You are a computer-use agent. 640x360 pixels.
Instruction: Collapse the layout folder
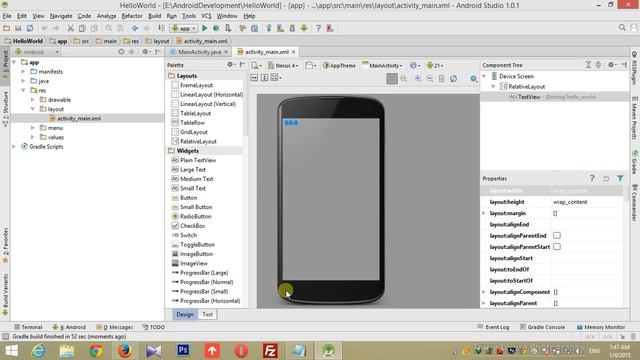(33, 109)
